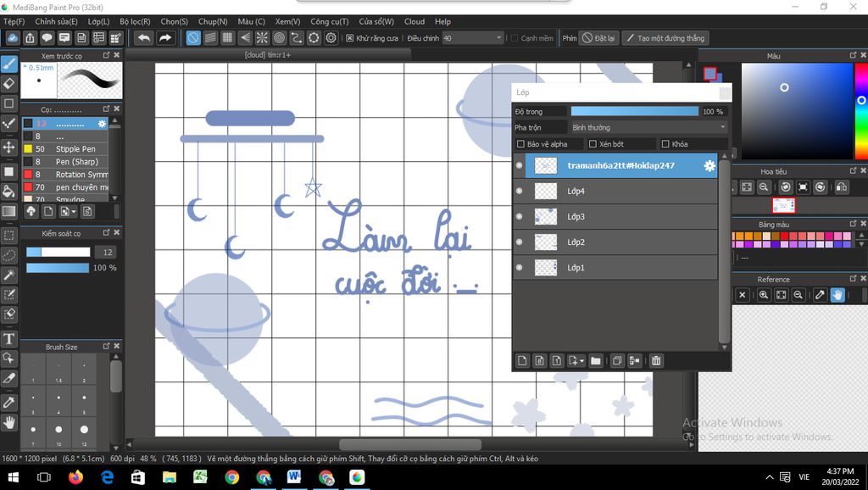Viewport: 868px width, 490px height.
Task: Toggle the Khử răng cưa checkbox
Action: [x=350, y=38]
